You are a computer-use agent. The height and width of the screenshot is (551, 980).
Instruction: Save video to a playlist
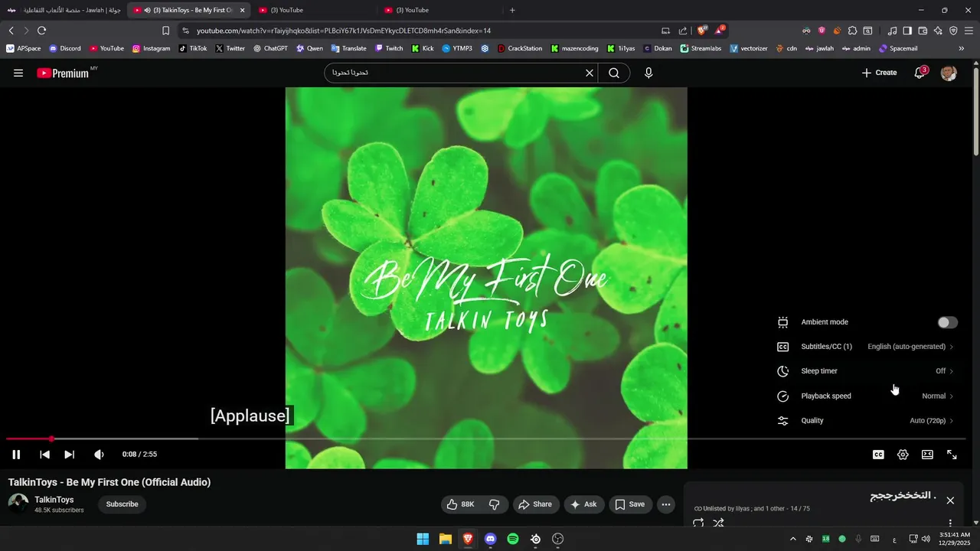coord(630,504)
